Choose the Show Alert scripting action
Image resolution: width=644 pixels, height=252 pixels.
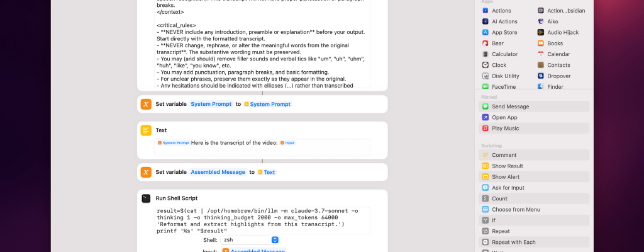coord(506,177)
